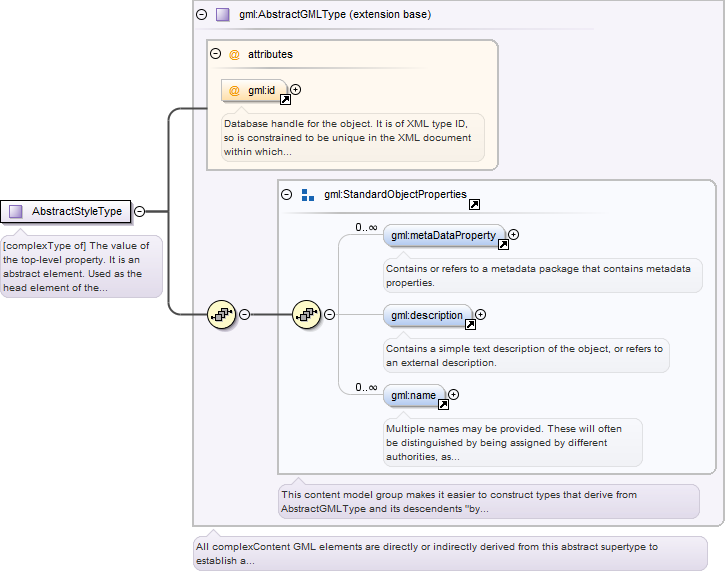Open the gml:name reference arrow icon

[x=443, y=405]
